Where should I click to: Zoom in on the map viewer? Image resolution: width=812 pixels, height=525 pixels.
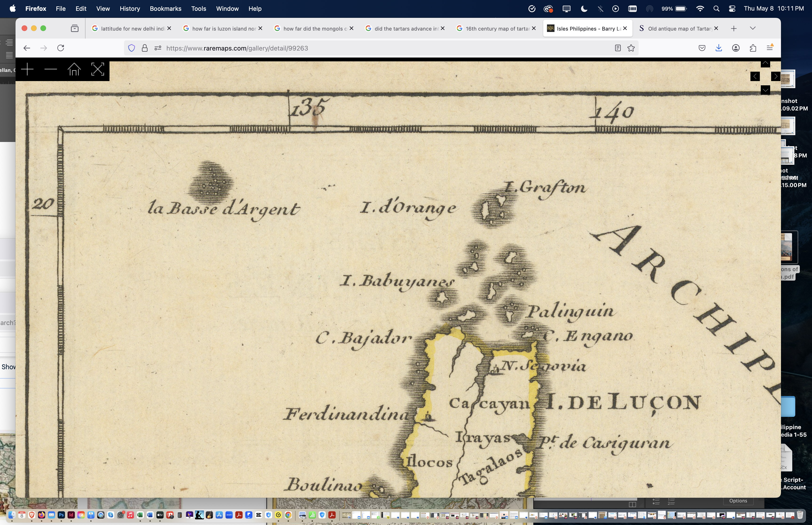27,70
